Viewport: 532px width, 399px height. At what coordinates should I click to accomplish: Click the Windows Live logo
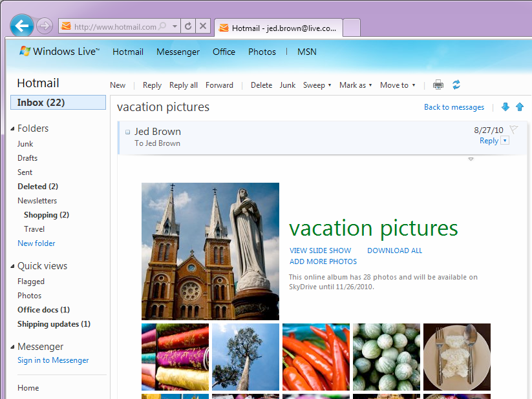[58, 52]
